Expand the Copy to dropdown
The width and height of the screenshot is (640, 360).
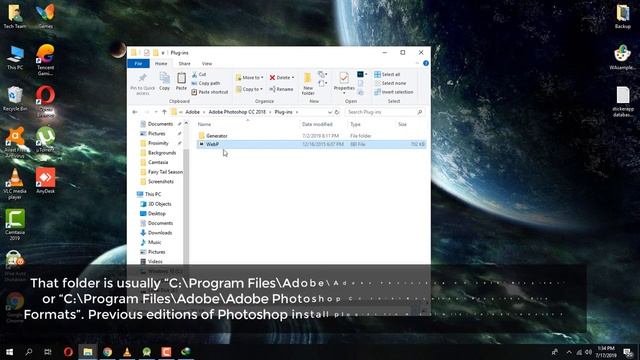coord(261,89)
